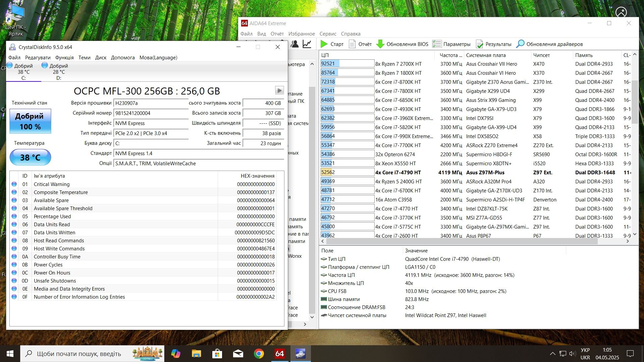
Task: Open Файл menu in CrystalDiskInfo
Action: (14, 57)
